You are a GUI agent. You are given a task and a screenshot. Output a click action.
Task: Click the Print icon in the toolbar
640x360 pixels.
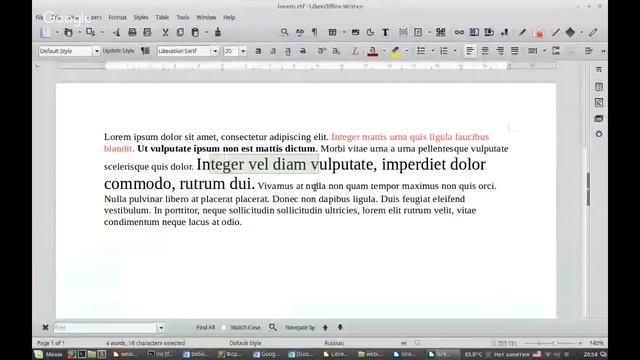(x=132, y=32)
